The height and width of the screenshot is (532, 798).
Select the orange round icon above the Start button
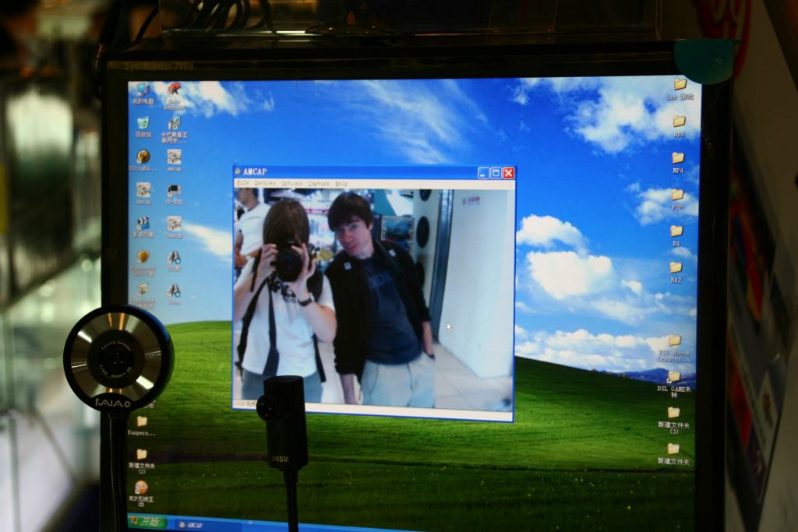pyautogui.click(x=141, y=494)
